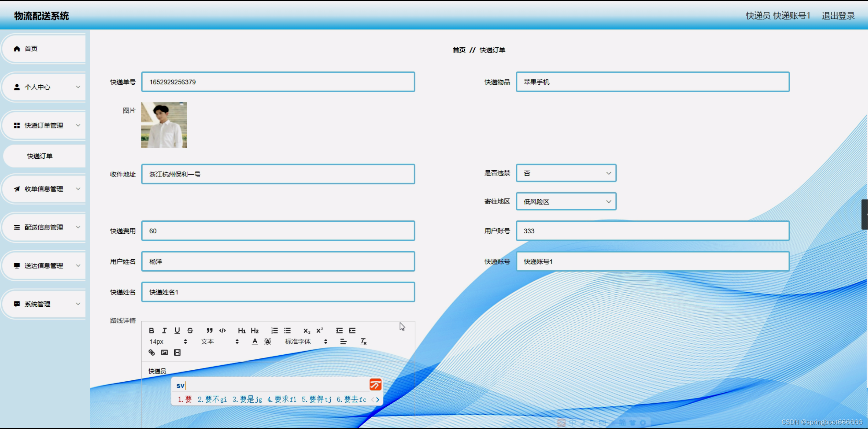
Task: Expand the 个人中心 sidebar menu
Action: pyautogui.click(x=44, y=87)
